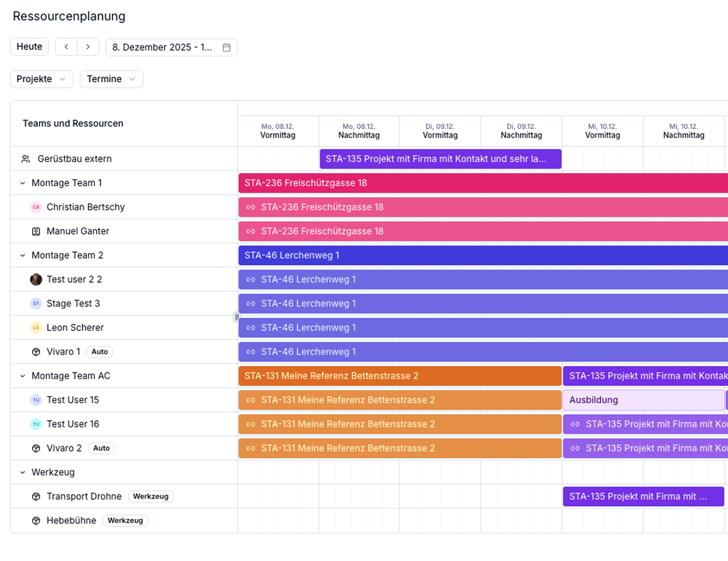Click the Transport Drohne cube icon

pos(36,496)
